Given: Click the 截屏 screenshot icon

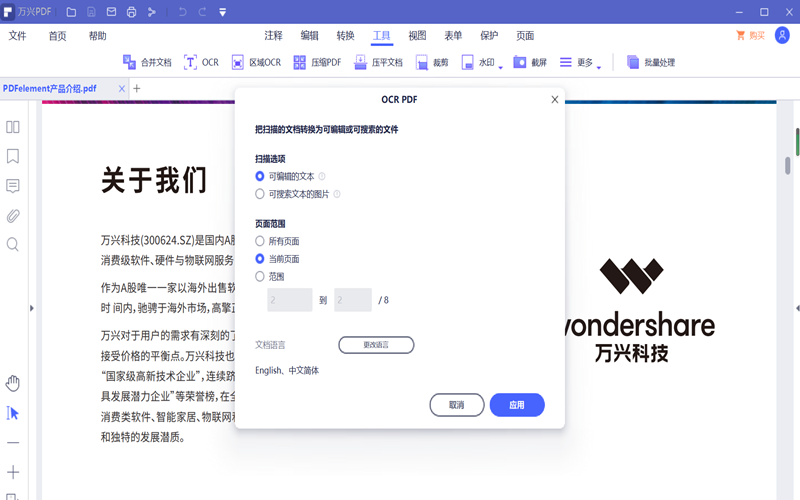Looking at the screenshot, I should coord(520,62).
